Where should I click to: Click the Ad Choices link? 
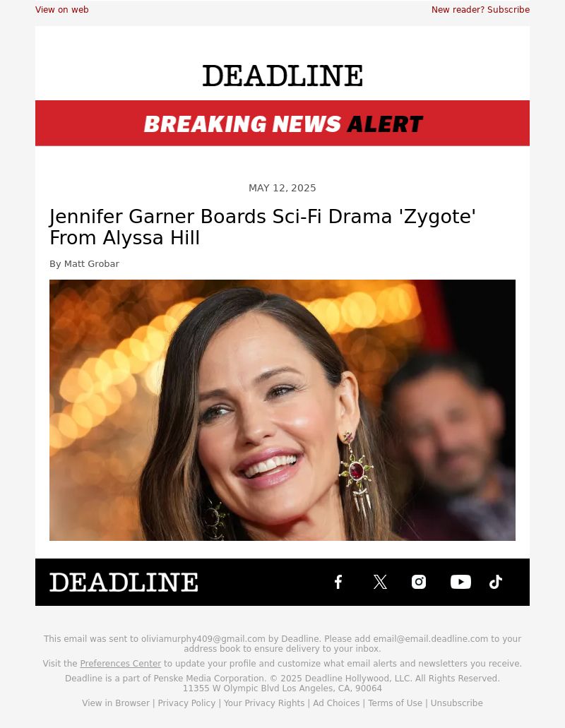[336, 703]
